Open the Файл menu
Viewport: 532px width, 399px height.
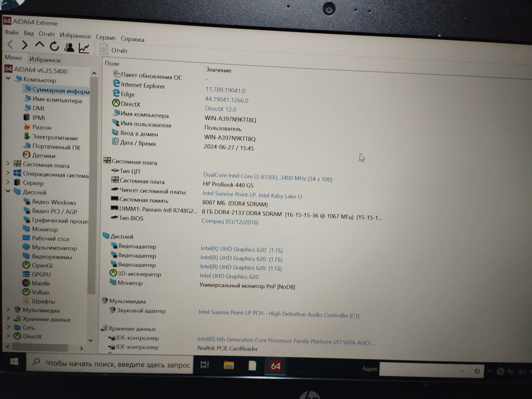click(12, 32)
